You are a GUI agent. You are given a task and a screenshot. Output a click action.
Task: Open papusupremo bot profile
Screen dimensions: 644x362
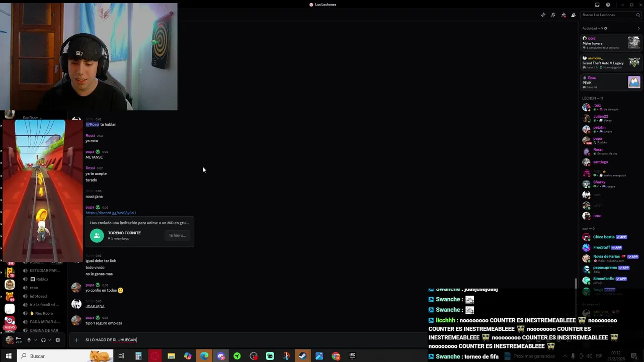coord(611,269)
